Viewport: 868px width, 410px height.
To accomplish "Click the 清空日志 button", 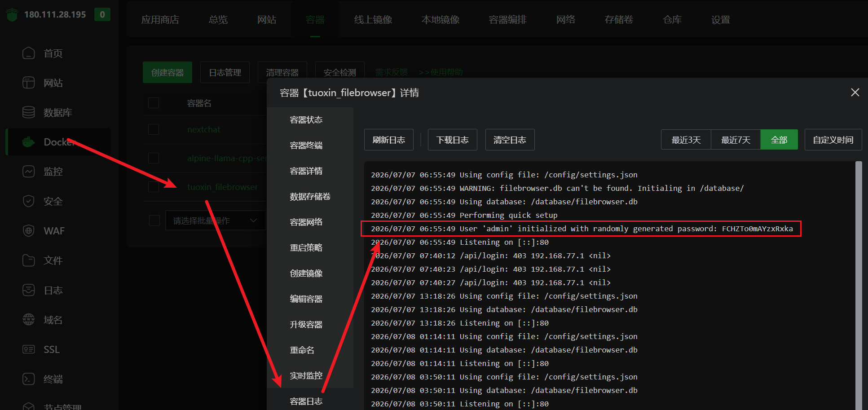I will [x=510, y=140].
